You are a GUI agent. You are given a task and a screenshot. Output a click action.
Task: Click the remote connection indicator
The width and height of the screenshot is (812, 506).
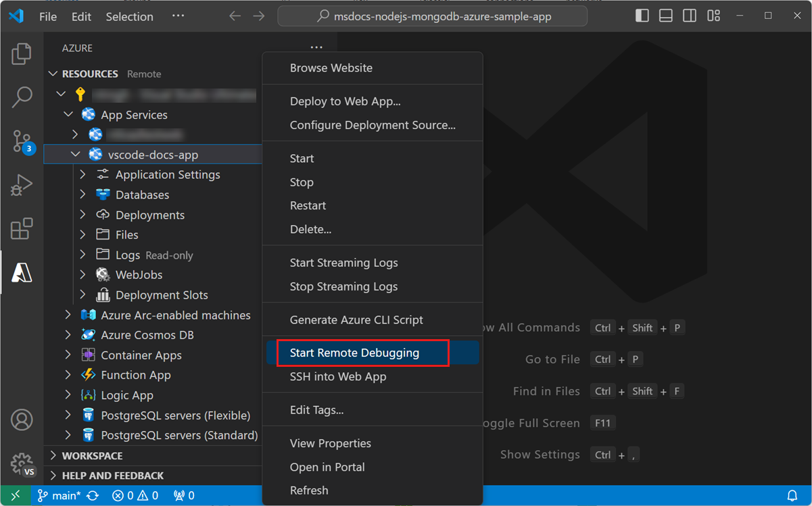(x=14, y=495)
